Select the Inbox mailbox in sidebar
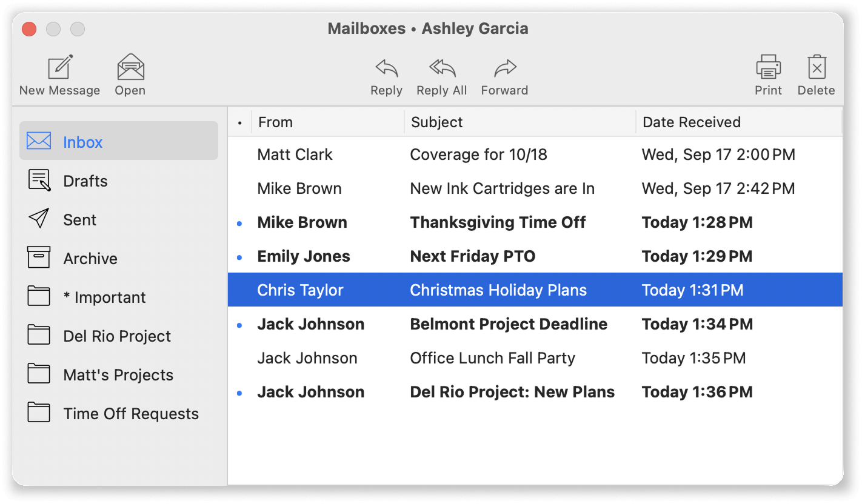This screenshot has width=862, height=504. tap(119, 142)
